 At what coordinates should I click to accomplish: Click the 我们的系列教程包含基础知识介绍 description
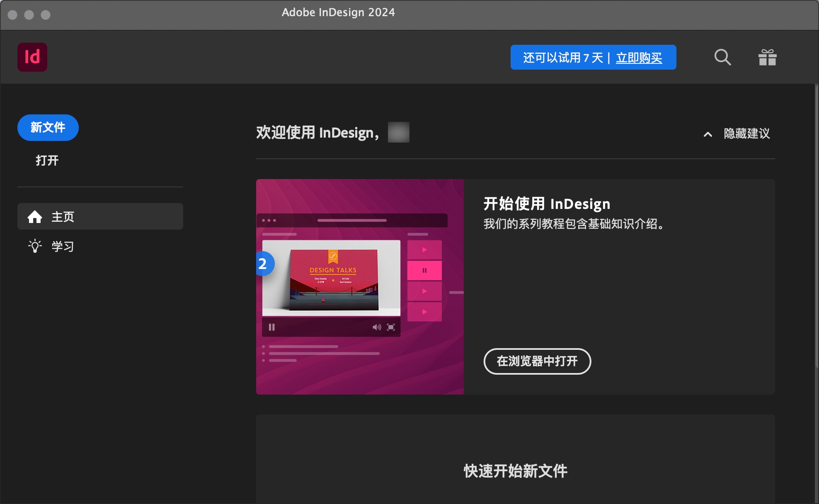point(574,224)
